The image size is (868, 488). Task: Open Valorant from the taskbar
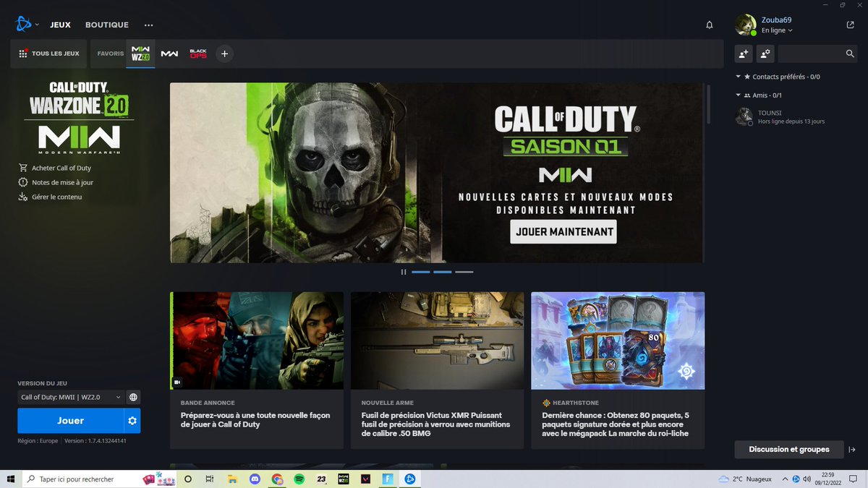coord(366,479)
